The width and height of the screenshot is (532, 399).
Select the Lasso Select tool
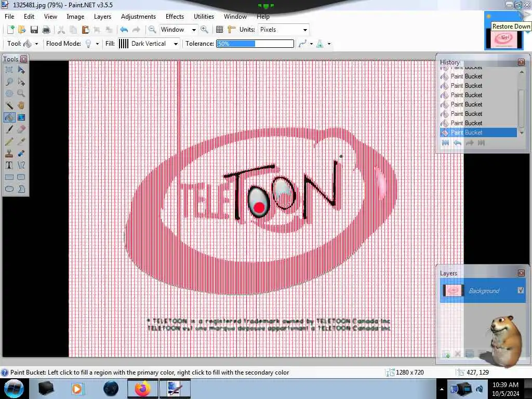tap(9, 82)
